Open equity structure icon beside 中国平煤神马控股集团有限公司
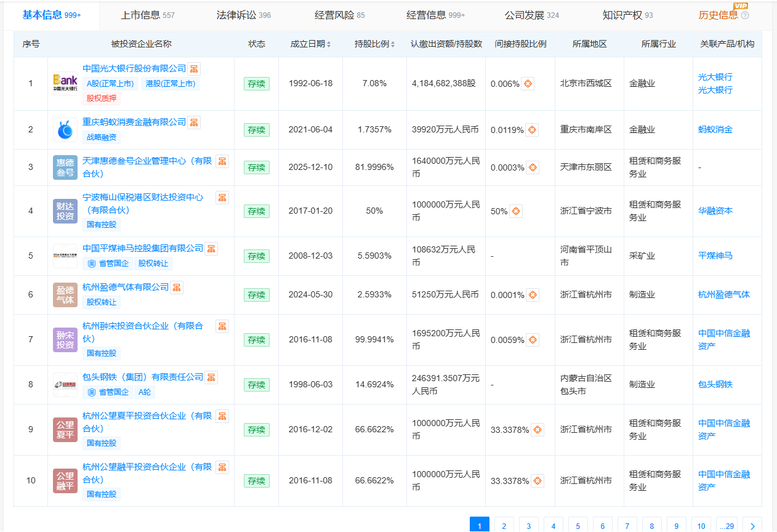777x532 pixels. pos(211,249)
